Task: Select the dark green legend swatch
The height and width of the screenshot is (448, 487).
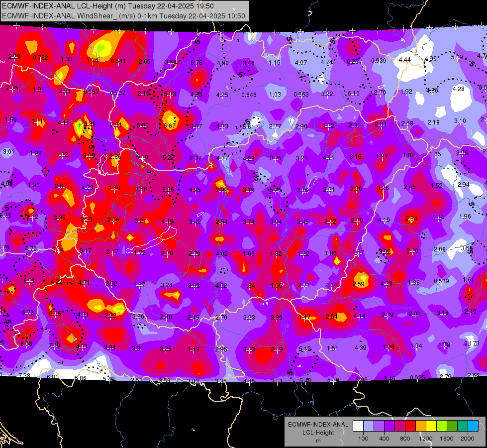Action: coord(452,426)
